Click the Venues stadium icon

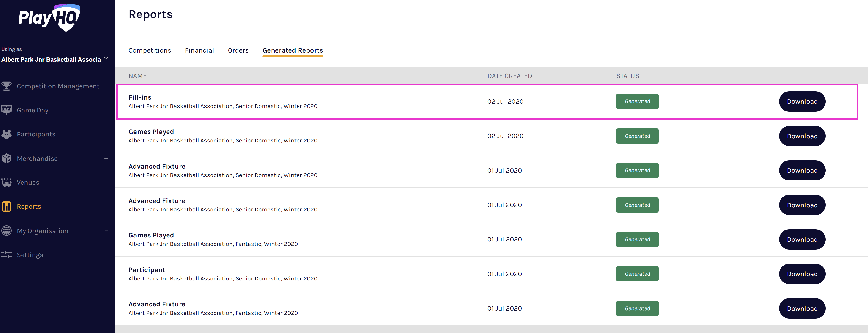pos(6,183)
